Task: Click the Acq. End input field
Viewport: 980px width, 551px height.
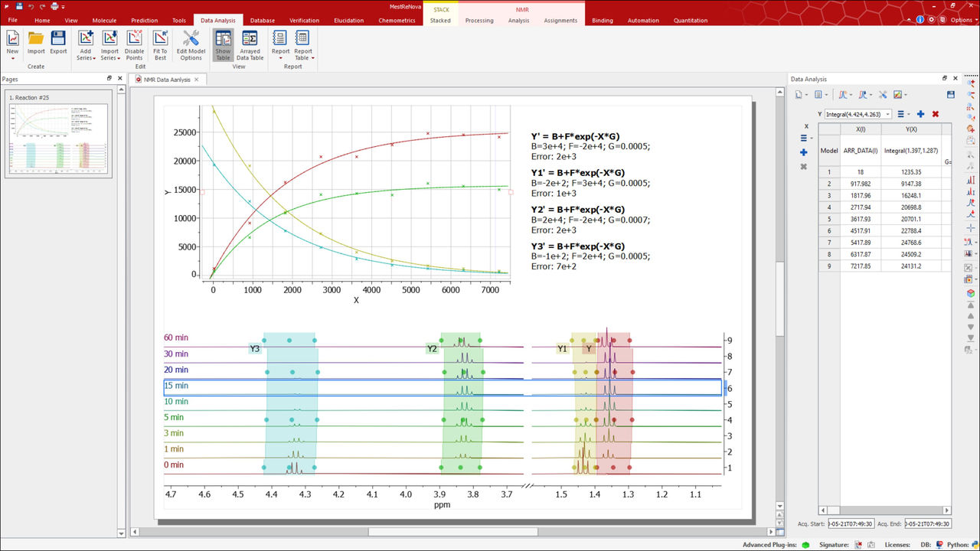Action: coord(928,523)
